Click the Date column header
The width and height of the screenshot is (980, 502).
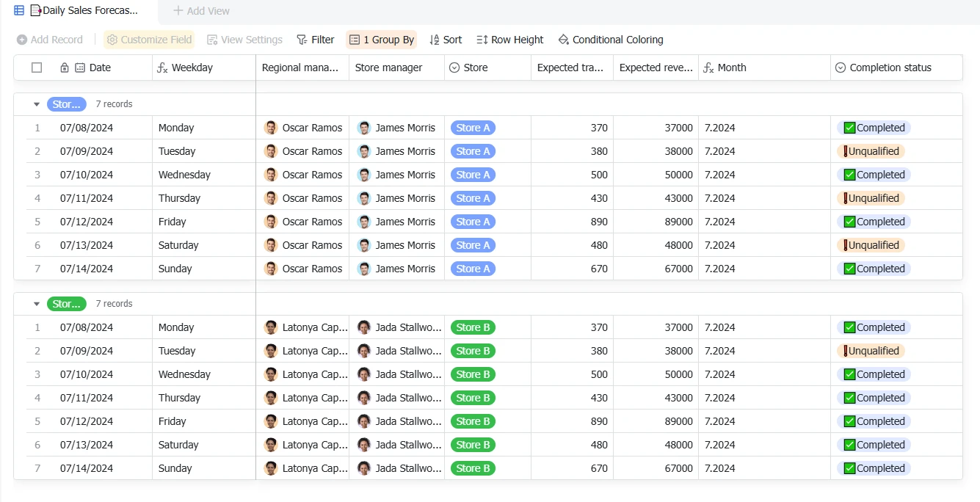coord(100,68)
